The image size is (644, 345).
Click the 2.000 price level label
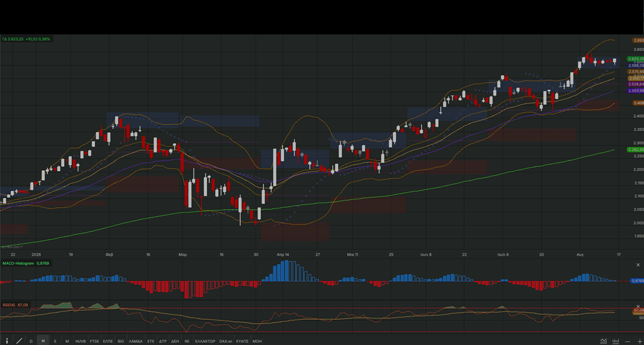pyautogui.click(x=638, y=223)
